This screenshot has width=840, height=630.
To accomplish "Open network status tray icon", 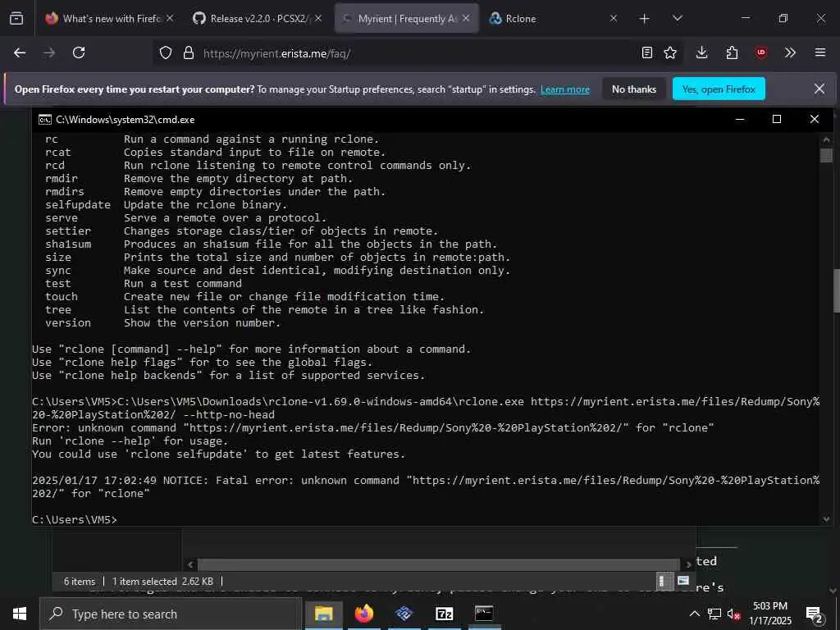I will click(714, 614).
